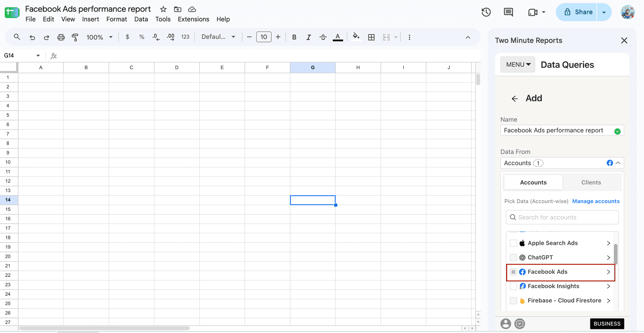Collapse the menus with the up chevron
The height and width of the screenshot is (333, 644).
tap(468, 37)
